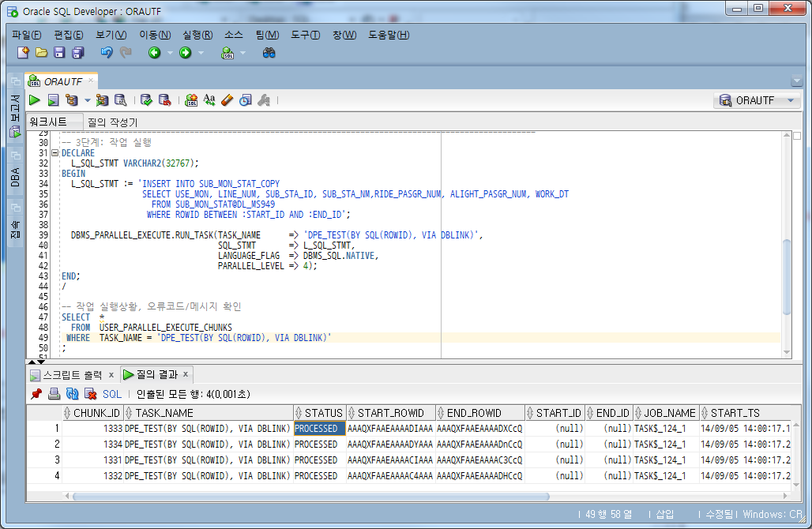Select the AAAQXFAAEAAAAC4AAA start rowid cell

[x=390, y=475]
